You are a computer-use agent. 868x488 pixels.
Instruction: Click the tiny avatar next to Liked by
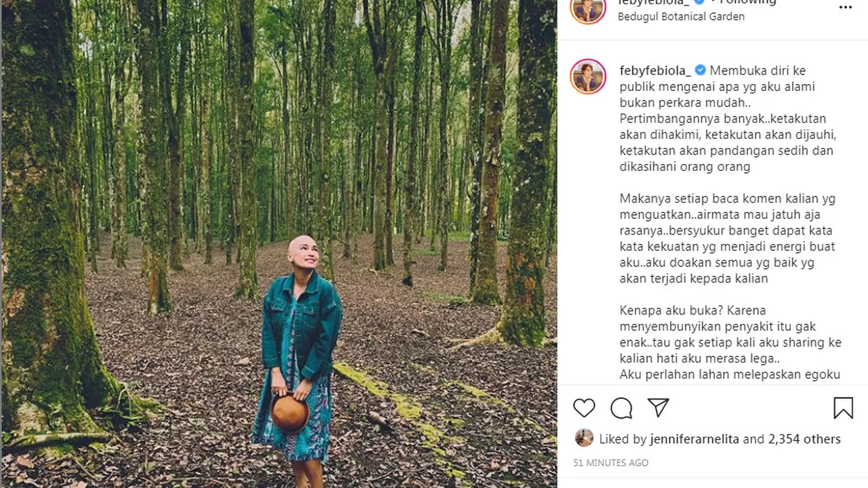(x=584, y=438)
